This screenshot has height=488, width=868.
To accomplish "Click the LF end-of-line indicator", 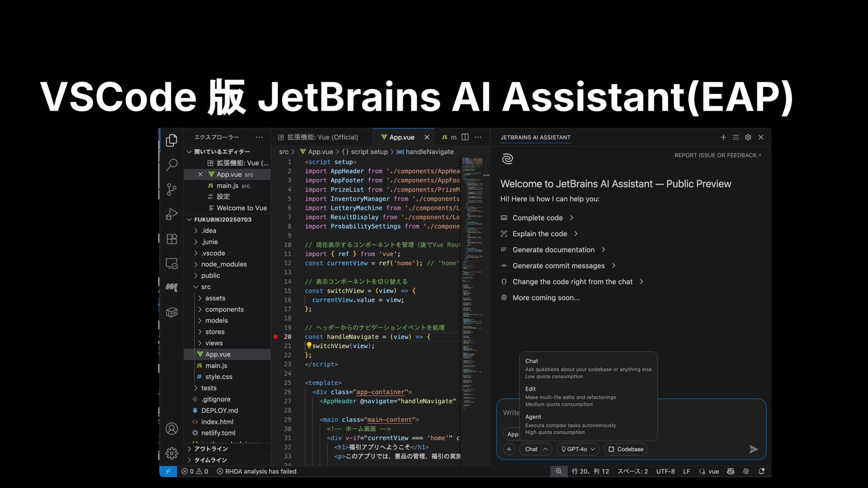I will [686, 471].
